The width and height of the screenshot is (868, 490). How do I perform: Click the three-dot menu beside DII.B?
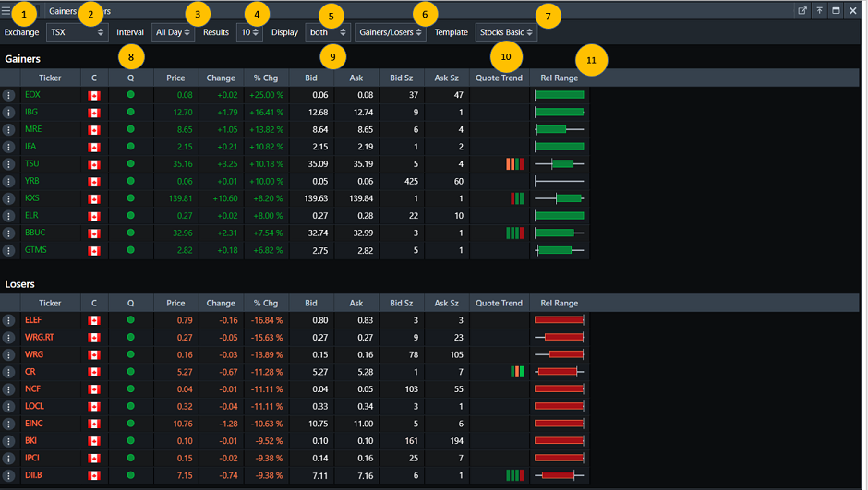pos(9,475)
